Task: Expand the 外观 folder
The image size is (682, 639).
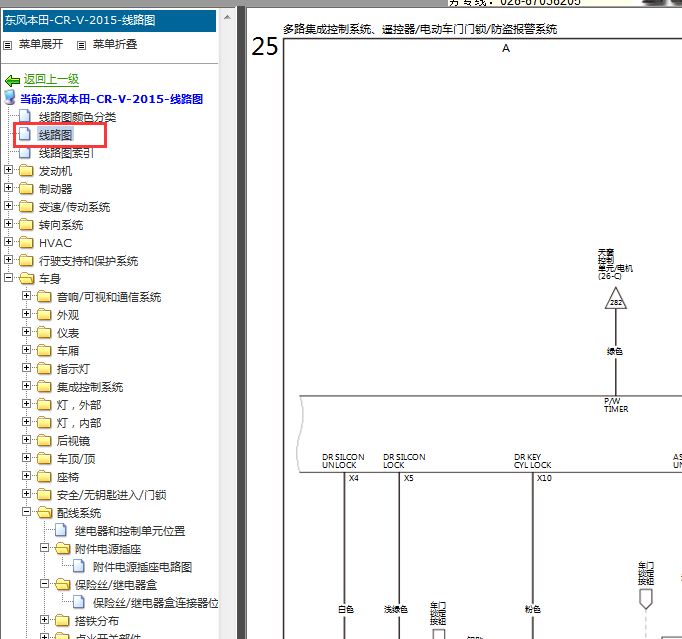Action: click(26, 314)
